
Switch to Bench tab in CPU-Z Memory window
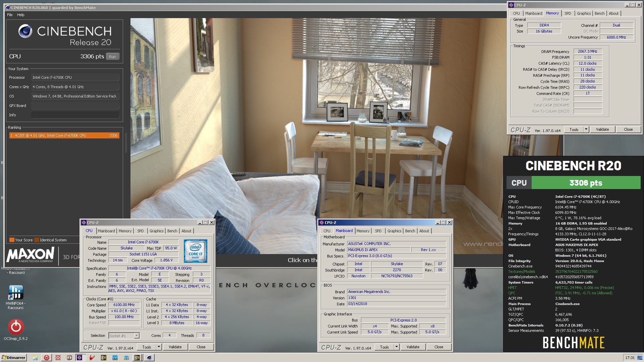coord(599,13)
